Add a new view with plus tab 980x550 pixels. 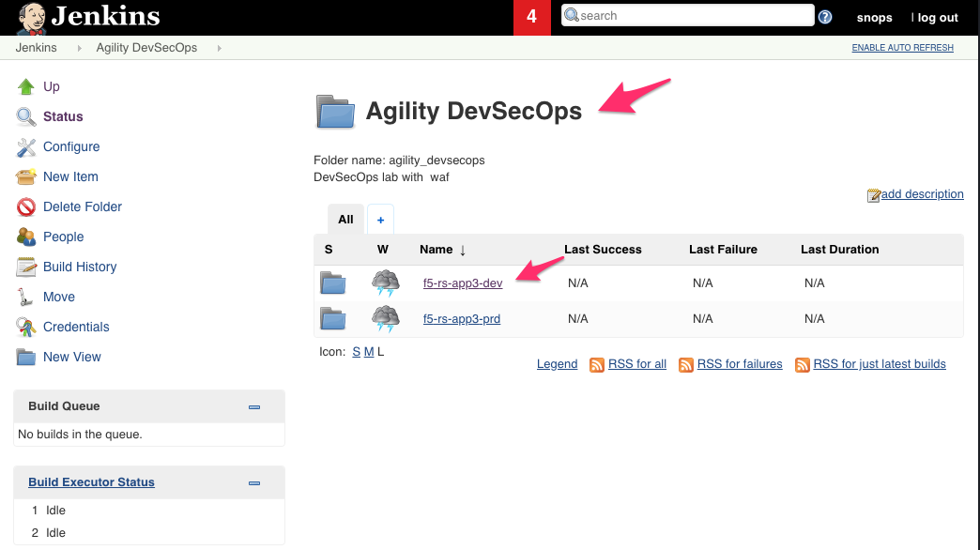[x=380, y=220]
